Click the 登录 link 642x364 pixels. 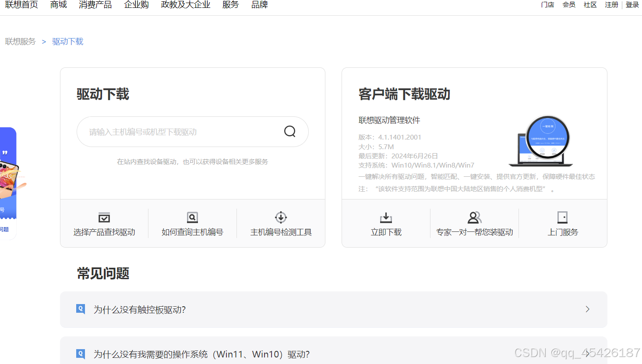point(632,5)
